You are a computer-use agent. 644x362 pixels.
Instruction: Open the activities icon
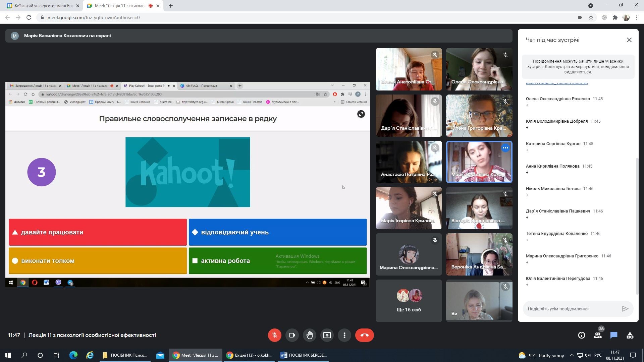click(x=630, y=335)
